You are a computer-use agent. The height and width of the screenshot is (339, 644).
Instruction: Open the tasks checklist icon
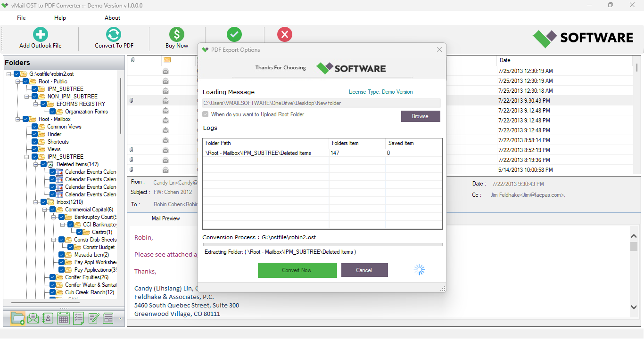click(78, 319)
